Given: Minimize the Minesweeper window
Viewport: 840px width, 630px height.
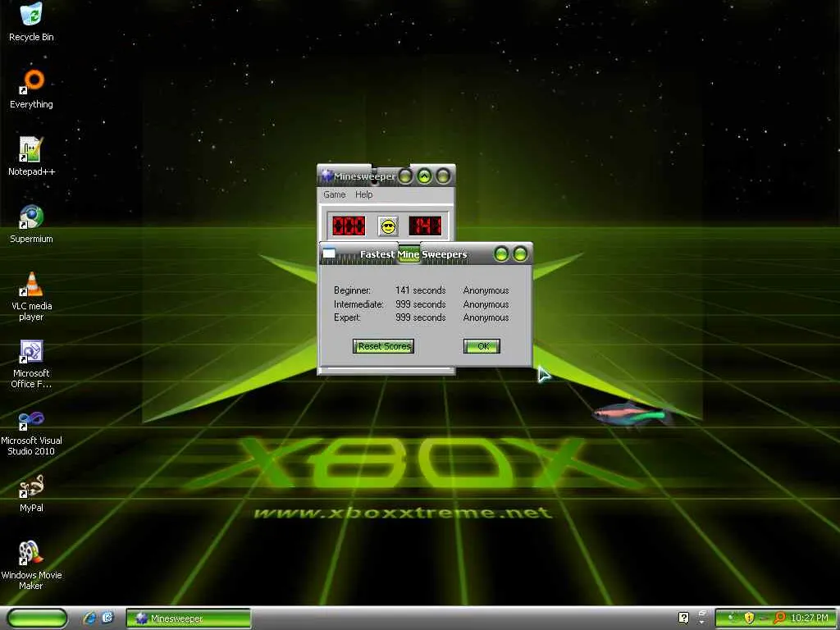Looking at the screenshot, I should tap(405, 176).
